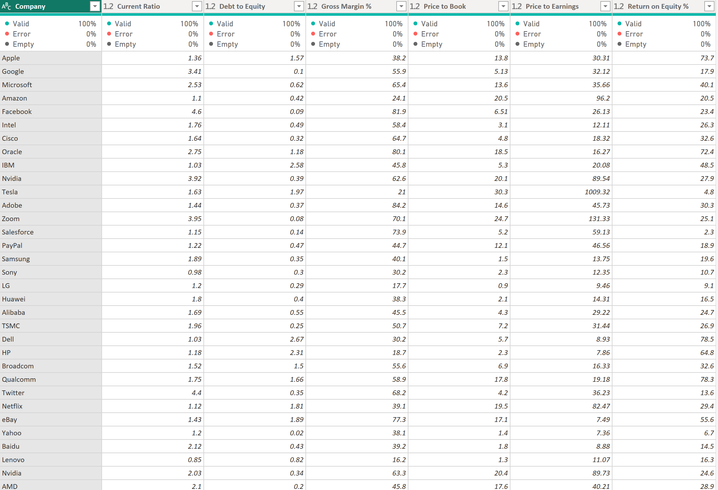The image size is (718, 490).
Task: Click the 1.2 data type icon for Price to Earnings
Action: tap(517, 6)
